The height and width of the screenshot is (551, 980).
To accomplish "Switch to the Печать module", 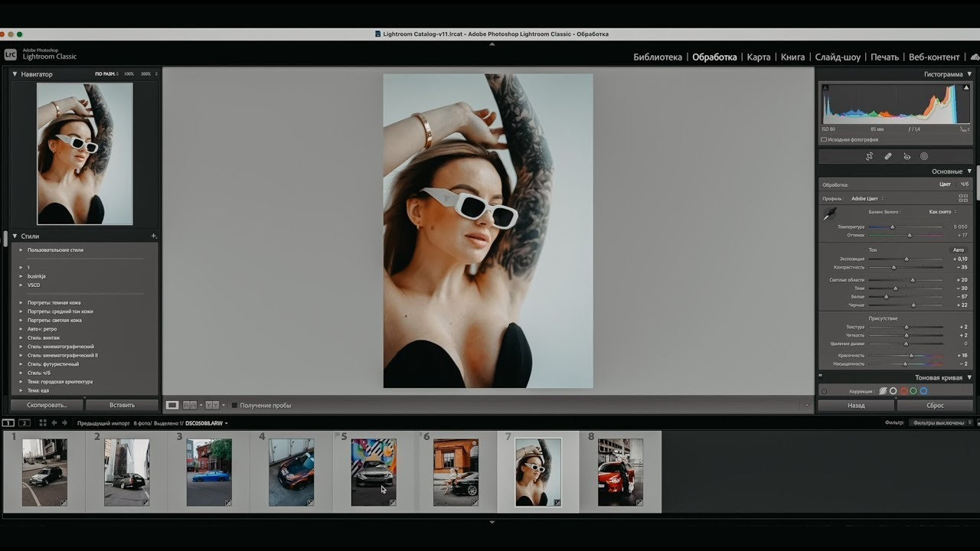I will click(884, 57).
